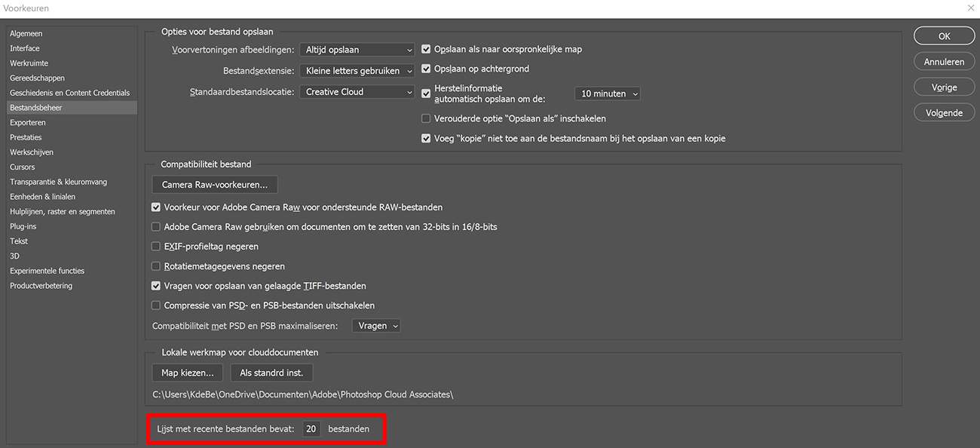Click the recent files count field

coord(311,429)
